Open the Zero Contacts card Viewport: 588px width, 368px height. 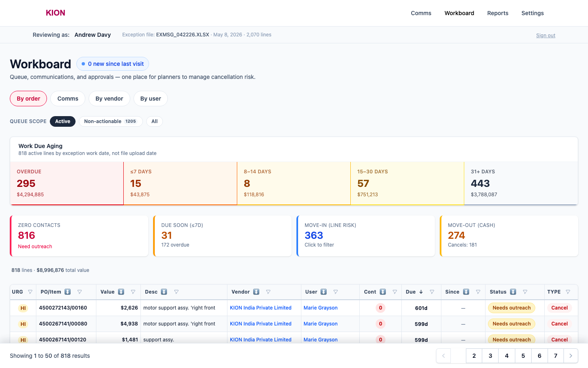point(79,236)
